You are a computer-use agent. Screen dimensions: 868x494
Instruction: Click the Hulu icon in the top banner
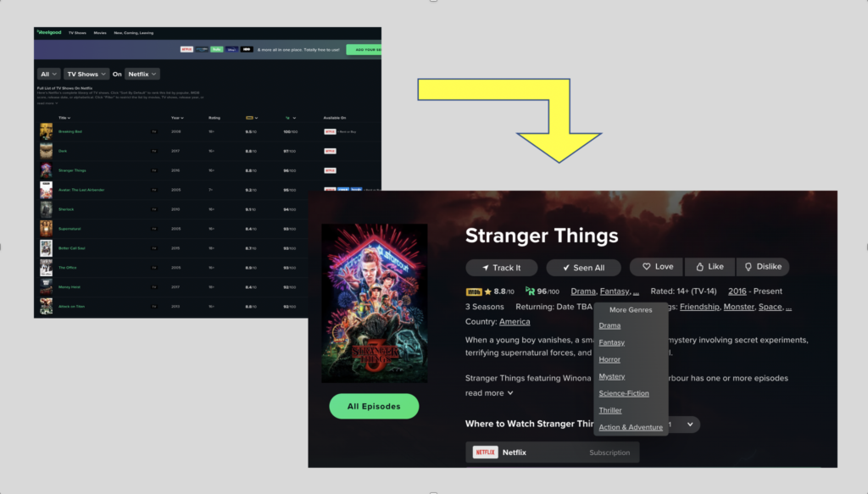pyautogui.click(x=216, y=50)
